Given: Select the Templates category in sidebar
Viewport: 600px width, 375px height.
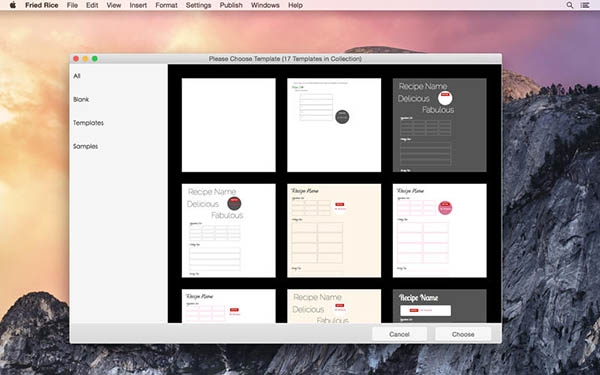Looking at the screenshot, I should pyautogui.click(x=88, y=123).
